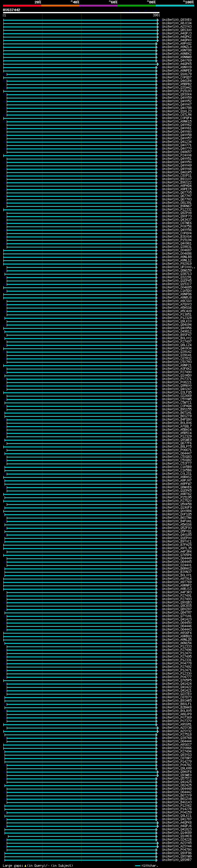Select label UniRef100_A9NRK2
Screen dimensions: 197x868
pyautogui.click(x=176, y=54)
